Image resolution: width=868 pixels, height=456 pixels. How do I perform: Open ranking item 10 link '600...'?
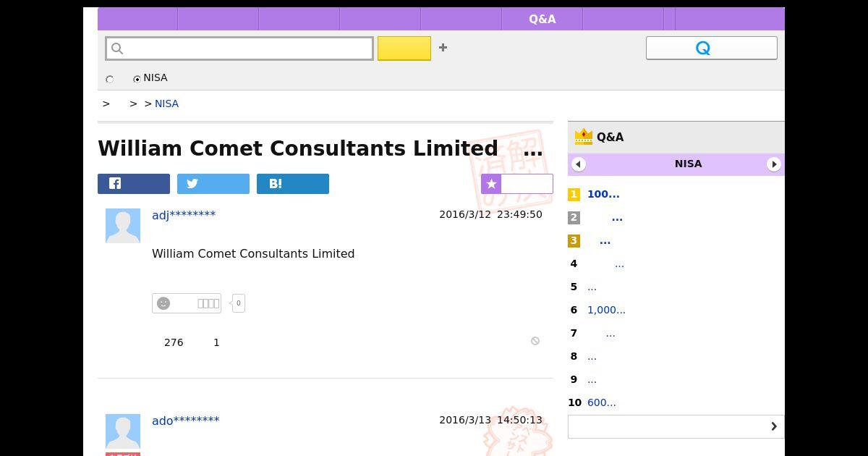tap(602, 402)
